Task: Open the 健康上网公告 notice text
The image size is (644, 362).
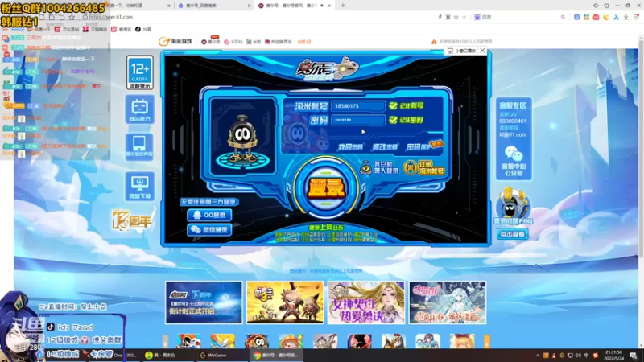Action: [x=327, y=228]
